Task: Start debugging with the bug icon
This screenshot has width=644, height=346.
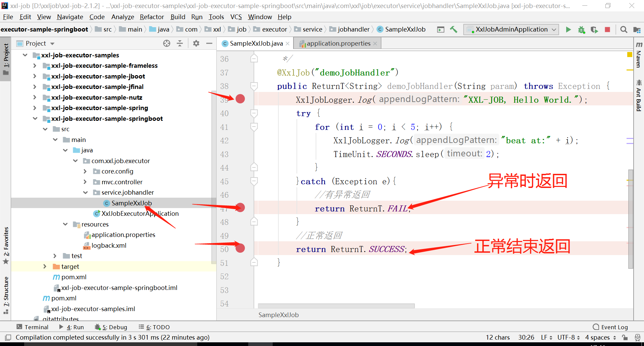Action: point(581,30)
